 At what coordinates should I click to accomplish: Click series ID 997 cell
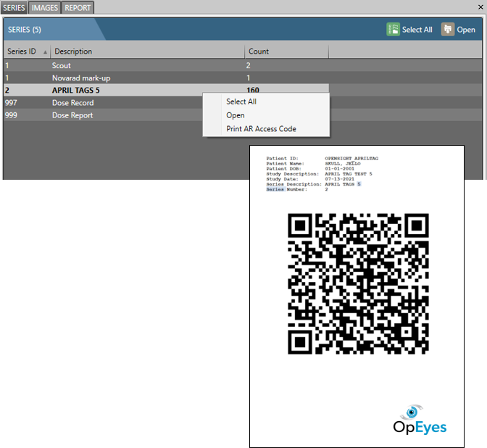coord(11,103)
